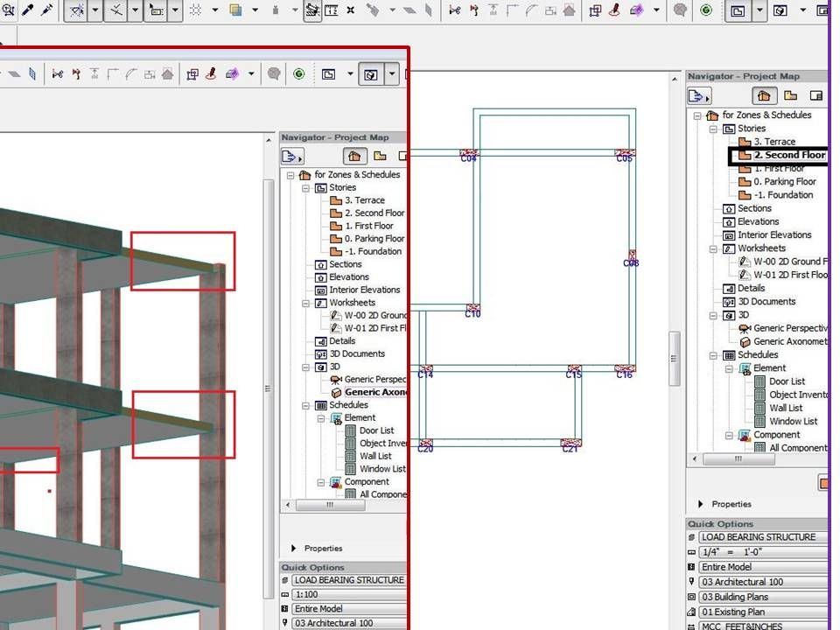Open Project Chooser in the left Navigator

[292, 157]
